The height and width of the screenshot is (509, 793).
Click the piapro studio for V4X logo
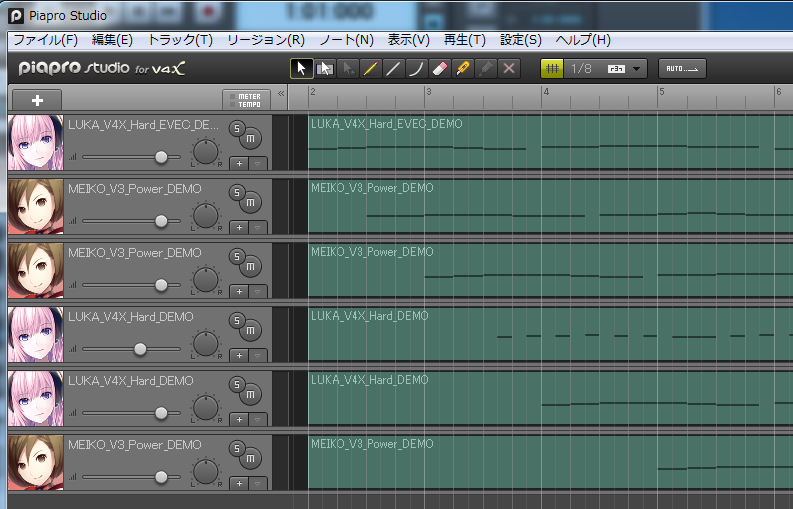click(102, 68)
